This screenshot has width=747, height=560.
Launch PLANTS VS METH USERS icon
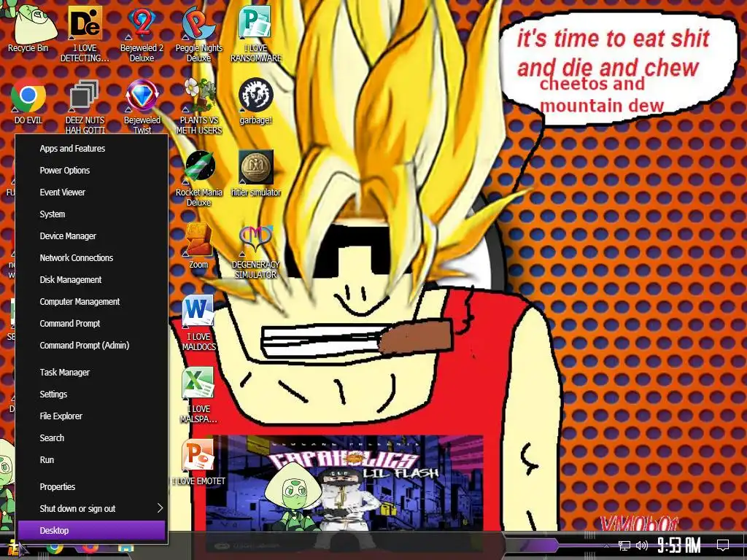point(199,106)
